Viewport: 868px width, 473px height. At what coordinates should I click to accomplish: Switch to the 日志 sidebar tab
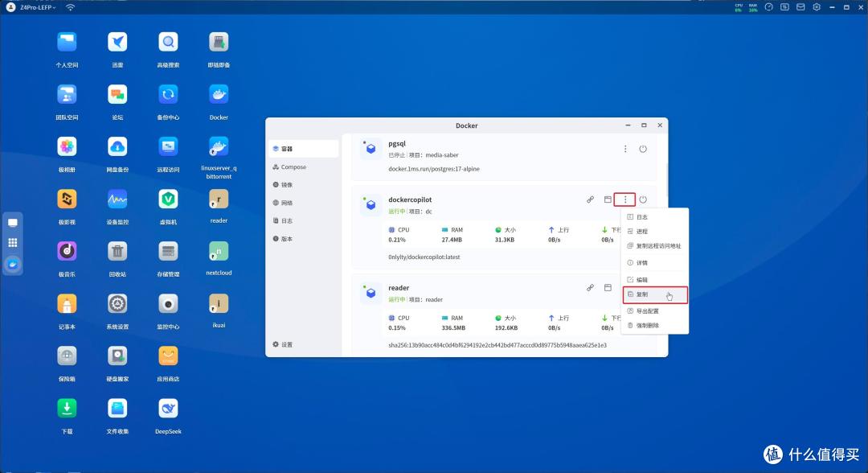tap(304, 221)
